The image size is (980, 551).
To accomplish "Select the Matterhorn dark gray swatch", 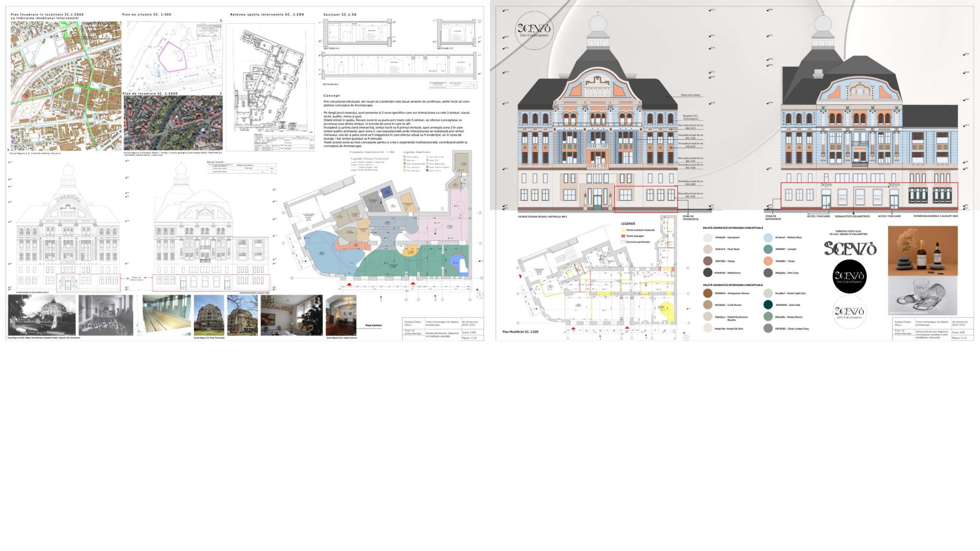I will (x=707, y=273).
